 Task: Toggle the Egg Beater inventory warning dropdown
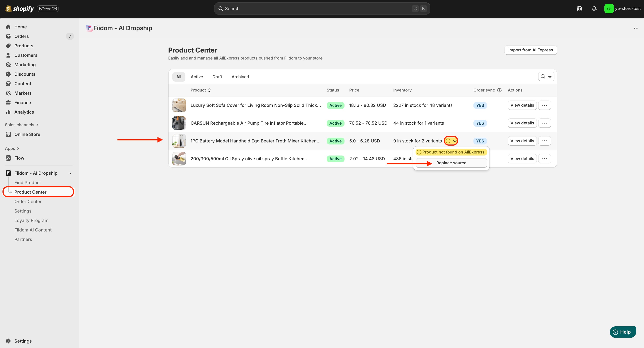(451, 141)
